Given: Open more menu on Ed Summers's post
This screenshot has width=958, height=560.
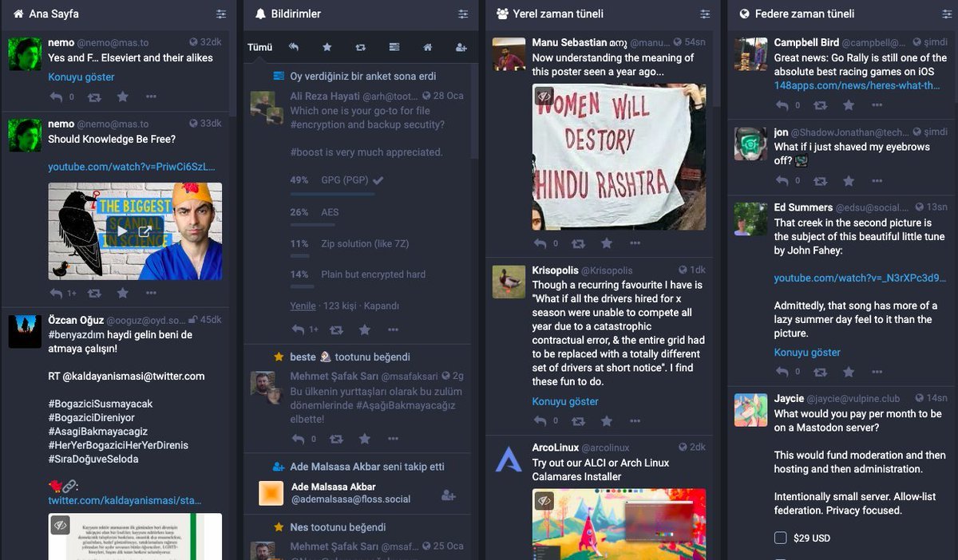Looking at the screenshot, I should [x=877, y=372].
